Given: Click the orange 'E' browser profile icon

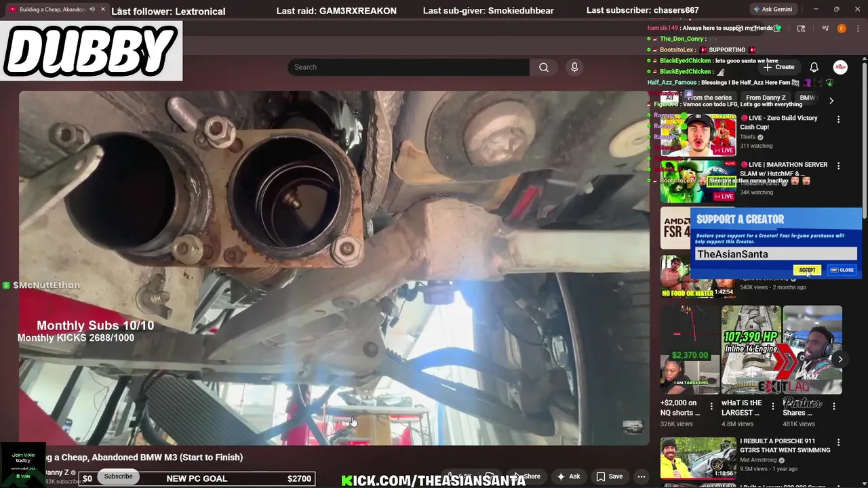Looking at the screenshot, I should click(x=842, y=28).
